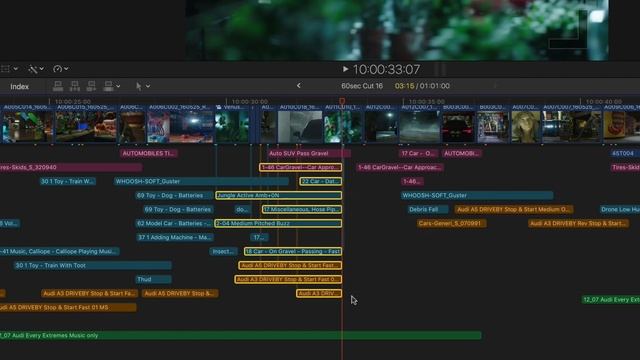Open the tools pop-up chevron
640x360 pixels.
148,87
